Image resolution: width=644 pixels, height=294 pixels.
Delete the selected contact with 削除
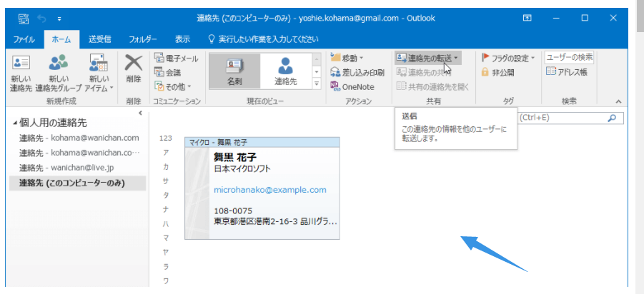134,70
